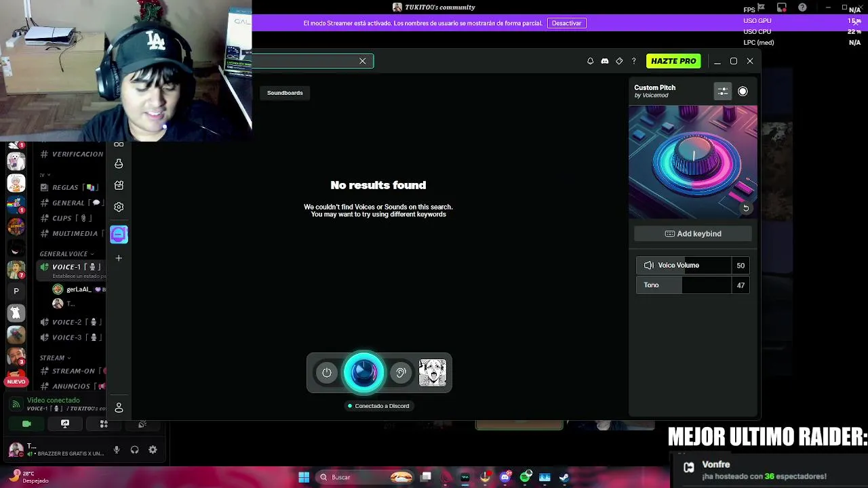The image size is (868, 488).
Task: Open the Windows Start menu
Action: click(x=304, y=477)
